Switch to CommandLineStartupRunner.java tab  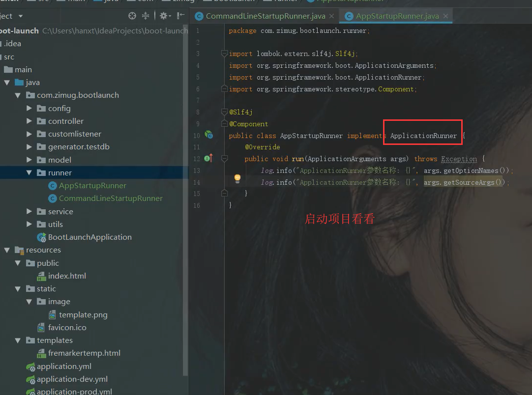(x=266, y=16)
